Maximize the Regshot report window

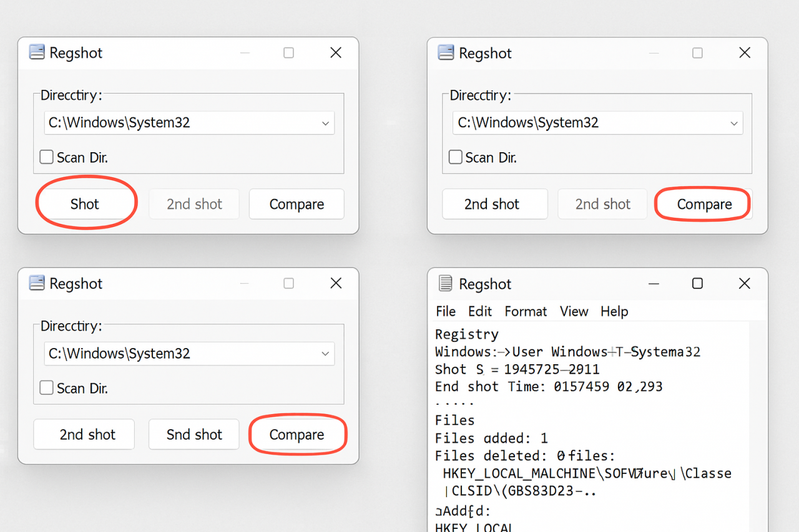pos(697,284)
